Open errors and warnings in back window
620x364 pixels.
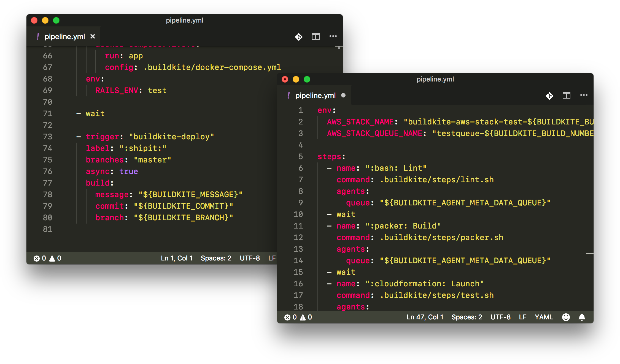click(x=47, y=258)
